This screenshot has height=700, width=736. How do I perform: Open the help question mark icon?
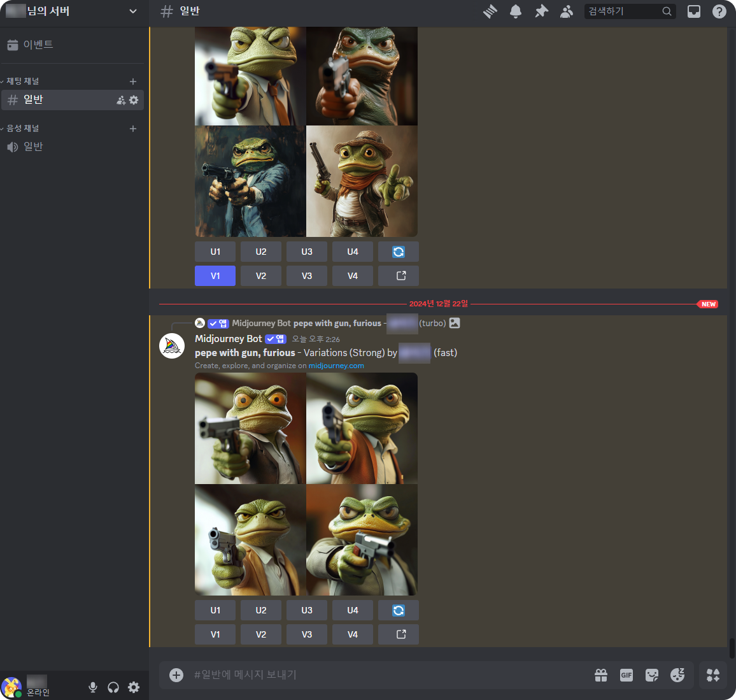[719, 11]
